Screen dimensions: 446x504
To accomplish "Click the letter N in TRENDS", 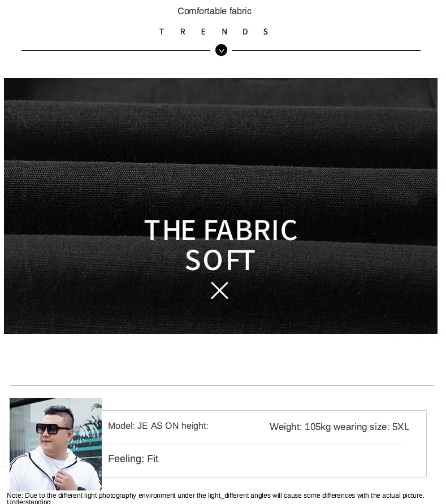I will point(224,32).
